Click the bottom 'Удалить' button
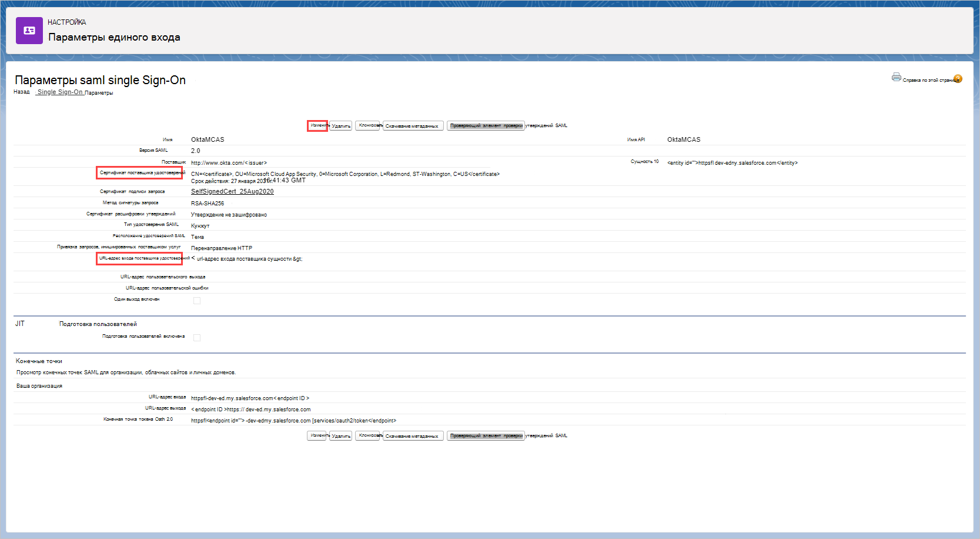 click(341, 436)
